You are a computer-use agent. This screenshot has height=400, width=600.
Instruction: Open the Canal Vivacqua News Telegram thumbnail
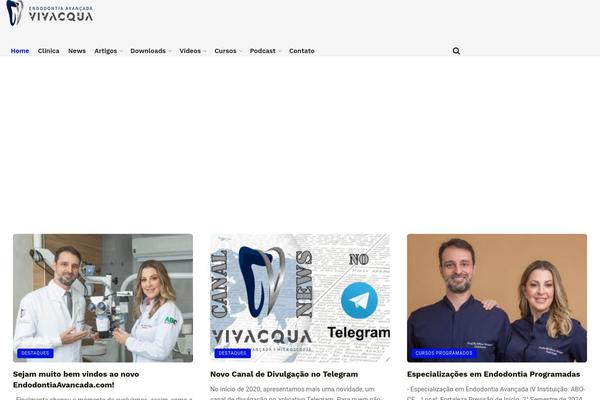click(300, 298)
